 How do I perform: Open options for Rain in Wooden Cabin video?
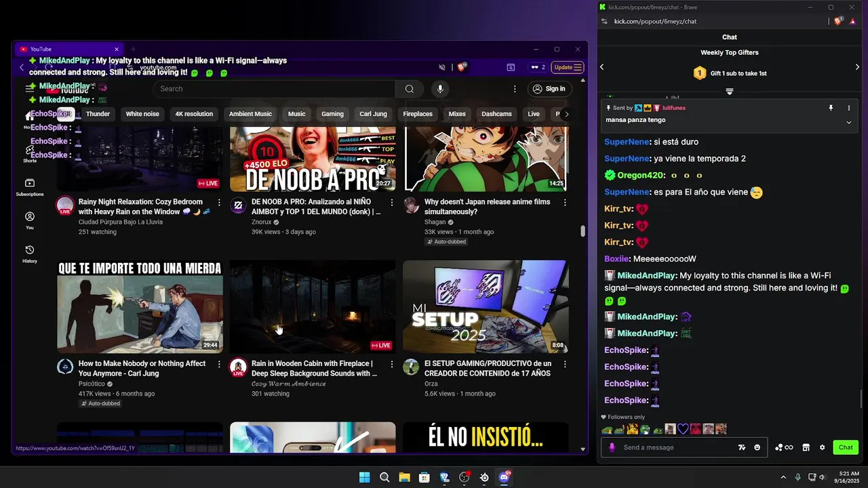(392, 364)
